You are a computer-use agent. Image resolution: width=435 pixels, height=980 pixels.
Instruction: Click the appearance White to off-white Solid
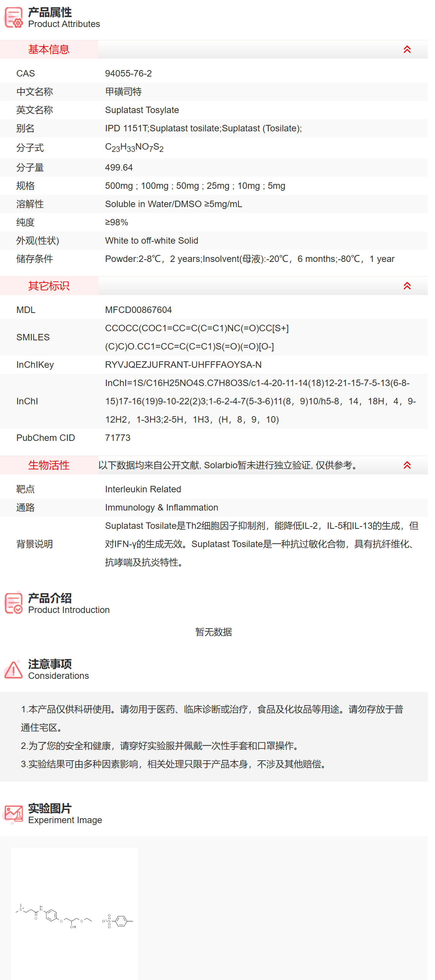152,241
